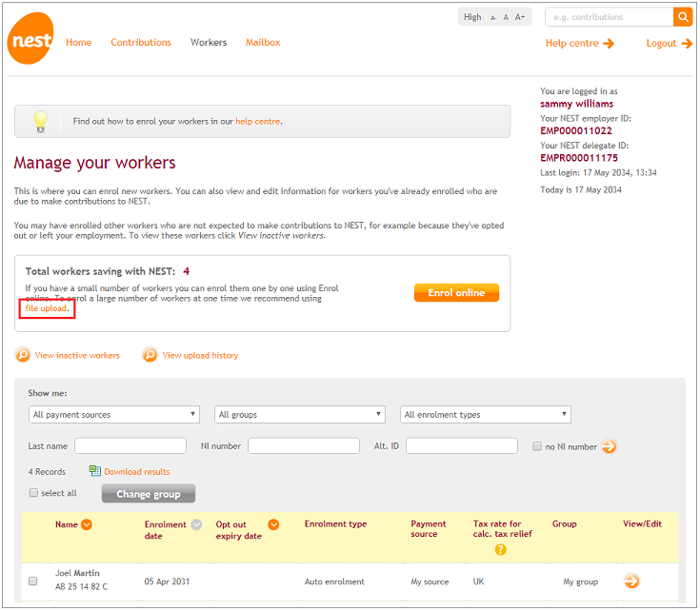
Task: Click the My group cell
Action: (580, 581)
